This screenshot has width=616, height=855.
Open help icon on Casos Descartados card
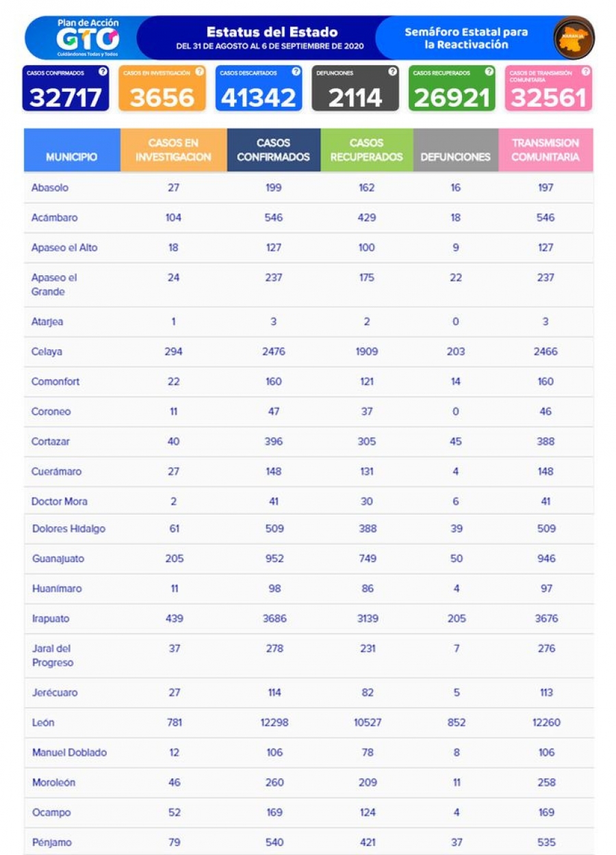coord(296,71)
